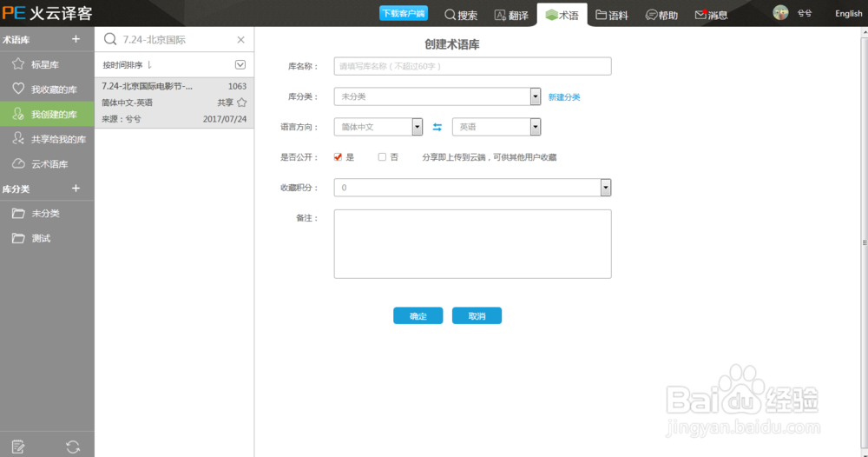Click the 取消 button
The height and width of the screenshot is (457, 868).
(477, 315)
